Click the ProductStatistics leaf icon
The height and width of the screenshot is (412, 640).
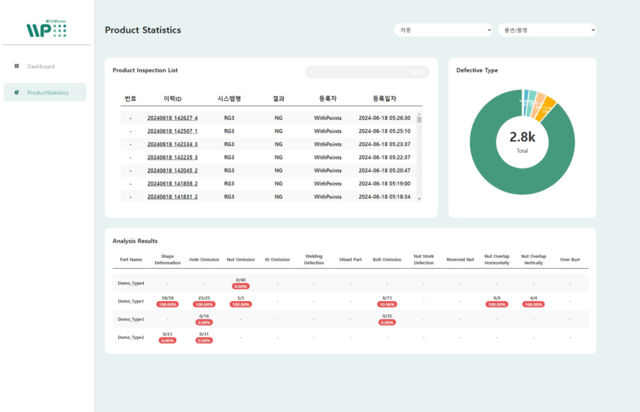tap(16, 92)
